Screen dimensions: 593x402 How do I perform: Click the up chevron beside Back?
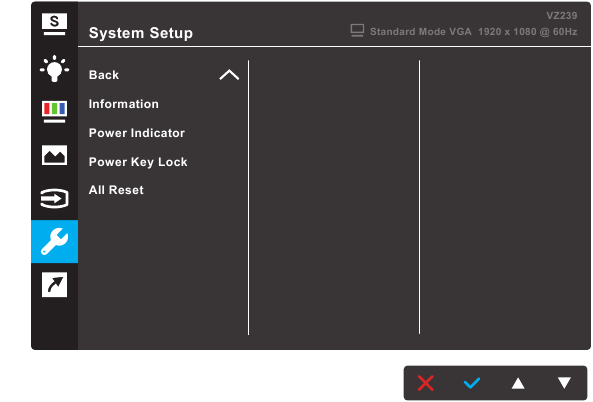coord(229,75)
